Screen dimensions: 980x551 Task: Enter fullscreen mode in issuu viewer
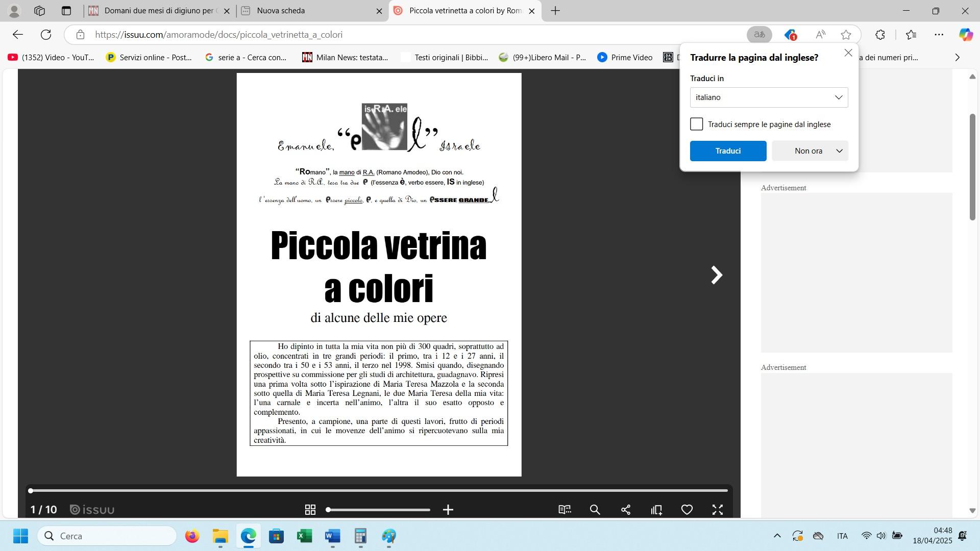(x=718, y=510)
